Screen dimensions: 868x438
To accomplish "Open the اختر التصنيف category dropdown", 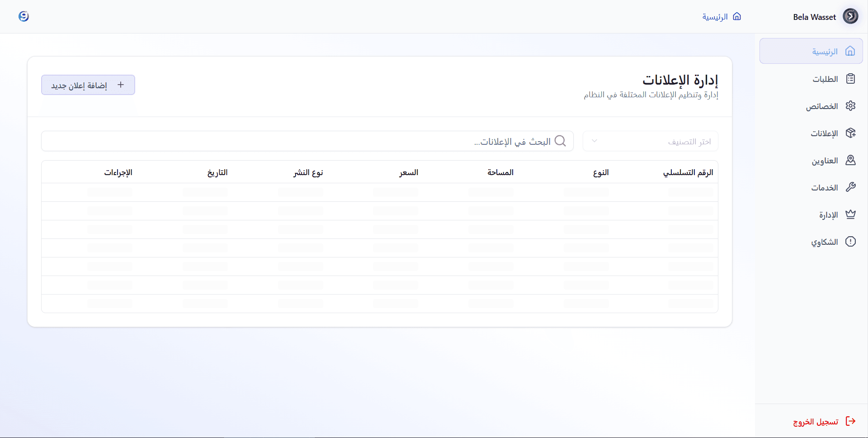I will point(651,141).
